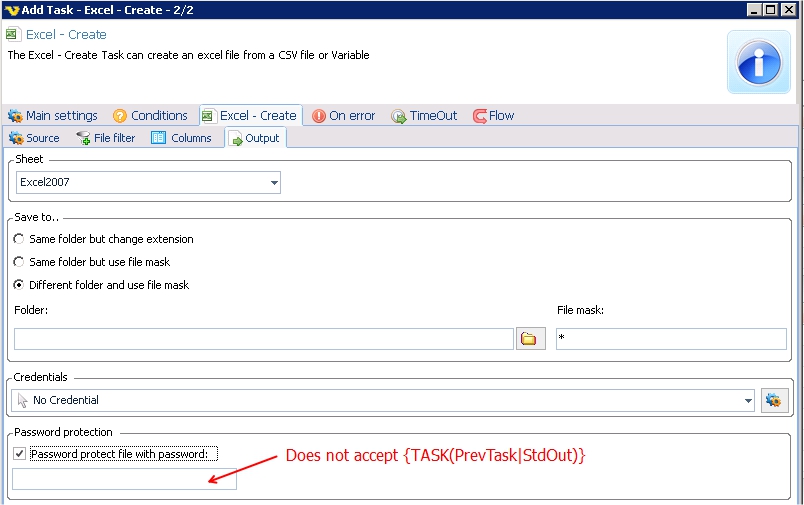Switch to the Main settings tab
The height and width of the screenshot is (505, 804).
[x=53, y=116]
